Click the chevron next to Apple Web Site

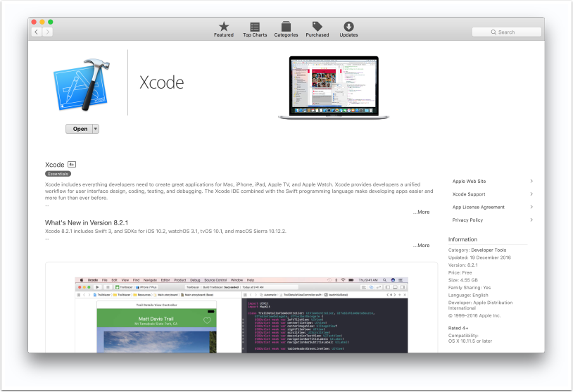point(531,181)
